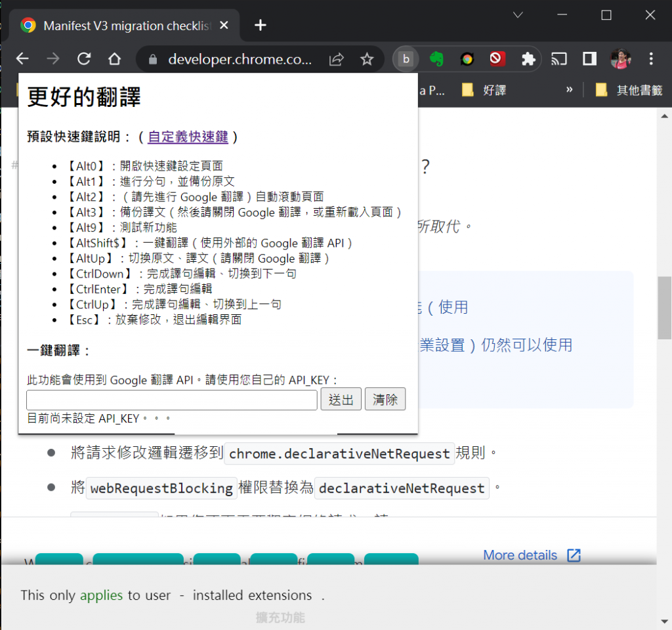Viewport: 672px width, 630px height.
Task: Open the user profile avatar
Action: [621, 58]
